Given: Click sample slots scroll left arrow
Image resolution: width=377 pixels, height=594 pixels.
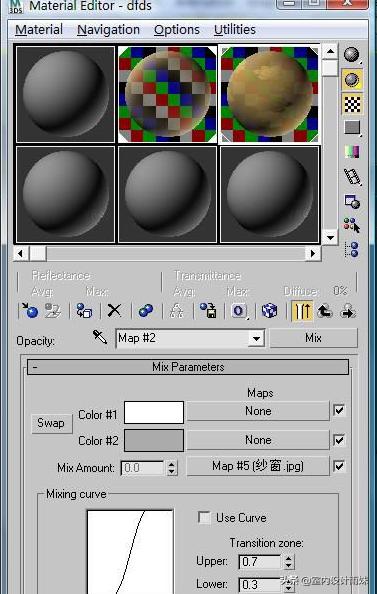Looking at the screenshot, I should (x=21, y=253).
